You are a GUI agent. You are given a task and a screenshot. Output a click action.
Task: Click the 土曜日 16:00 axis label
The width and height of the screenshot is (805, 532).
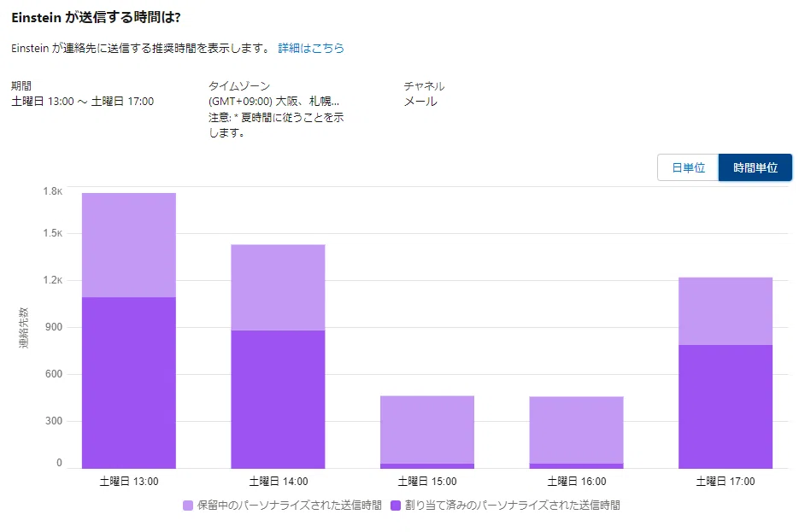click(x=577, y=482)
